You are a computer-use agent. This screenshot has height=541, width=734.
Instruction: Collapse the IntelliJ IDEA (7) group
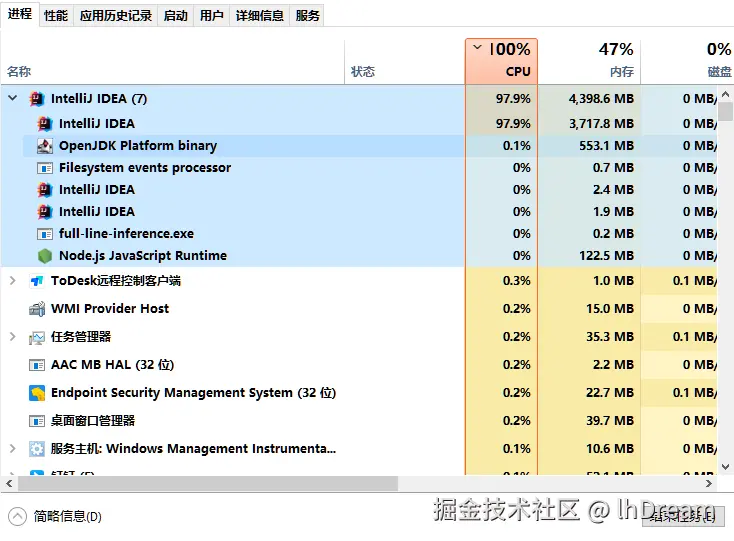[13, 98]
